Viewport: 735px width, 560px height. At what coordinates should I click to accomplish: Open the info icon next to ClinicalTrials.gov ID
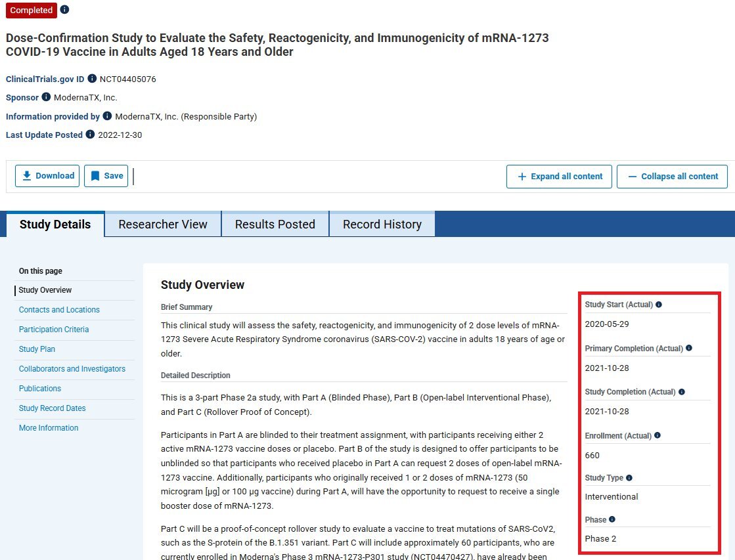[92, 78]
